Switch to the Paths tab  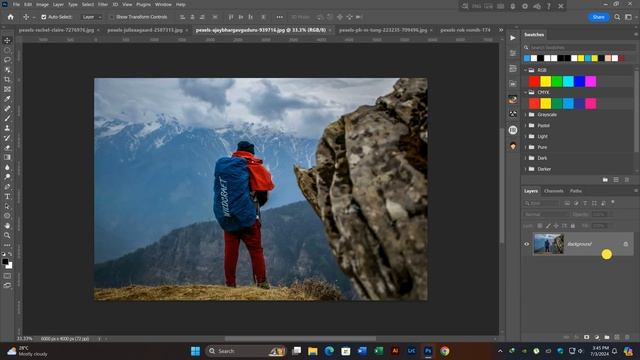point(576,191)
